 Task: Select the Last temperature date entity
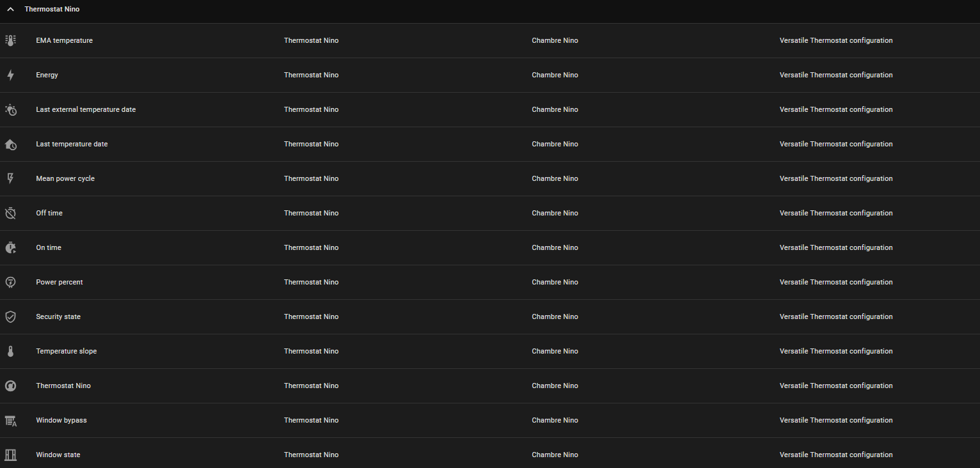pyautogui.click(x=72, y=144)
